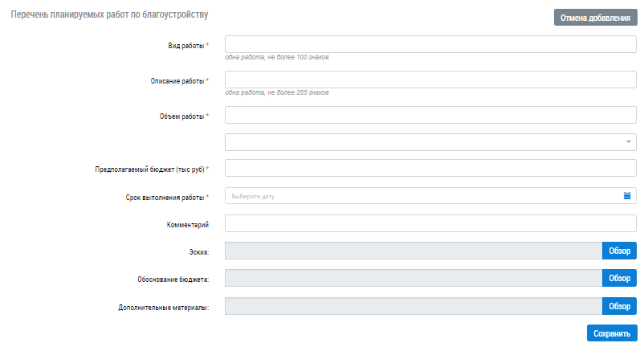Click the Дополнительные материалы file path field

(x=414, y=306)
